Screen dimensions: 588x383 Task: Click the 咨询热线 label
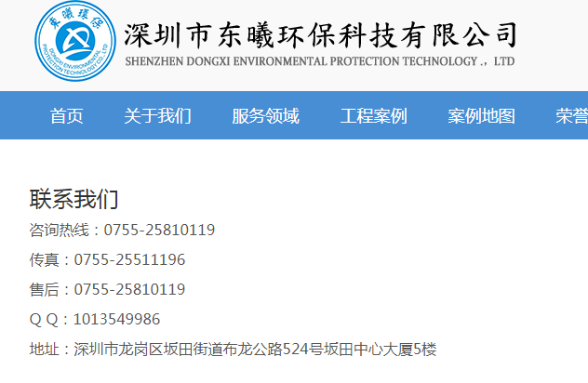point(60,230)
